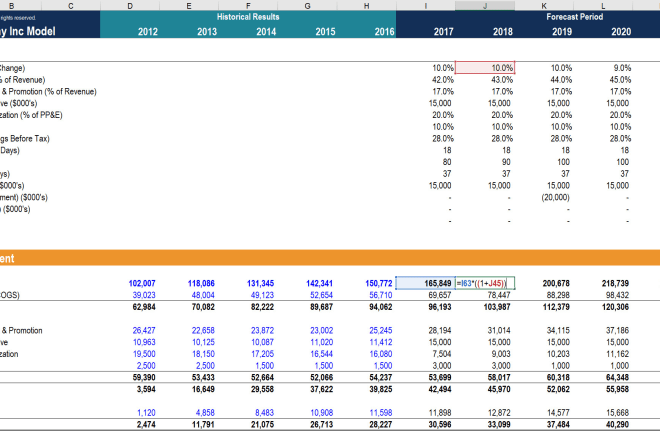Select the 2017 revenue cell 165,849
This screenshot has width=660, height=440.
(426, 283)
